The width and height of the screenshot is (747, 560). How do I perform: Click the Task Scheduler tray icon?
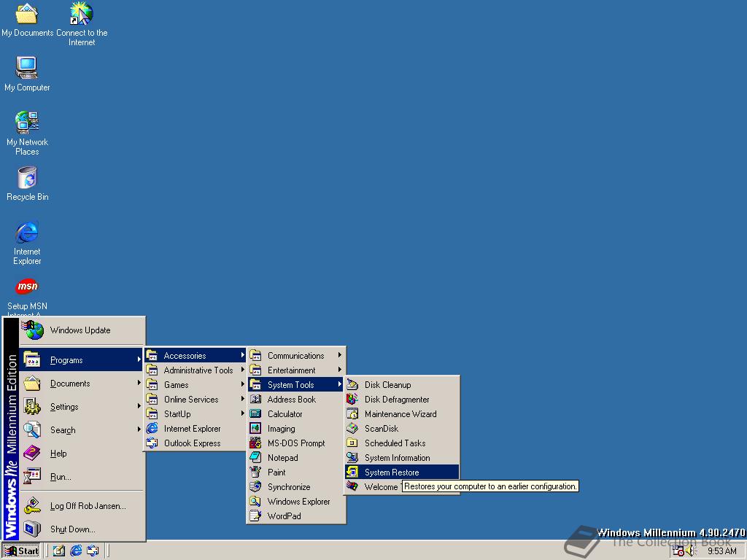(x=678, y=551)
